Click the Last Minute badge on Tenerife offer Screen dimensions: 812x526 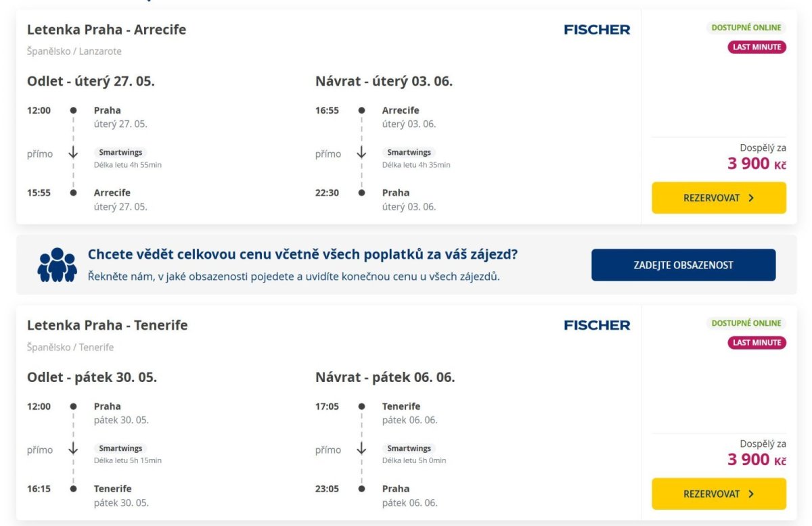point(757,343)
